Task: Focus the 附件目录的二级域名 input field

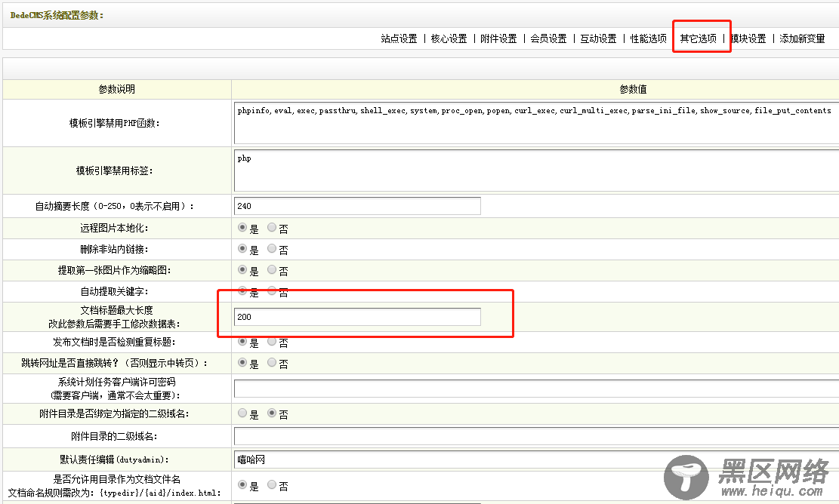Action: click(x=536, y=436)
